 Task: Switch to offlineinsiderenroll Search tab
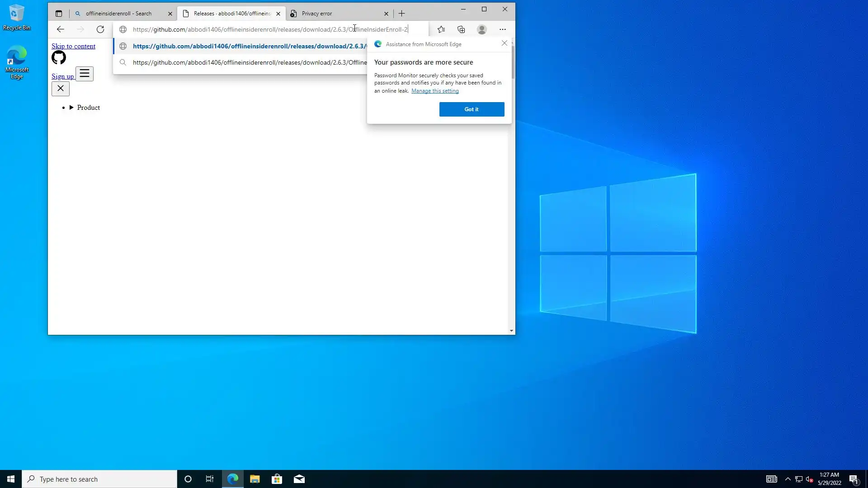point(118,14)
